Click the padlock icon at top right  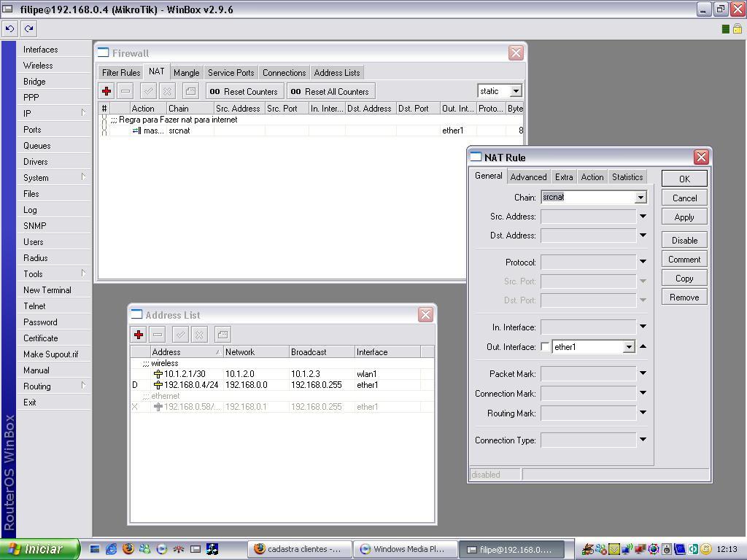pos(737,29)
